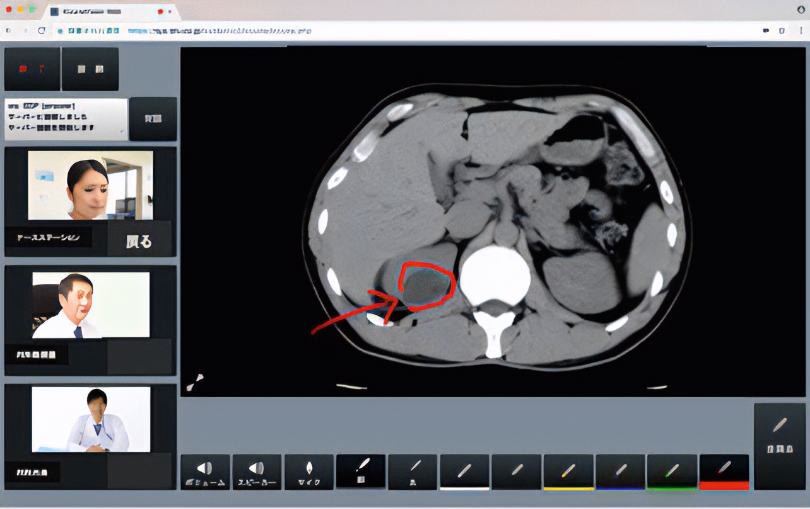Click the dark button beside message box

pos(153,119)
